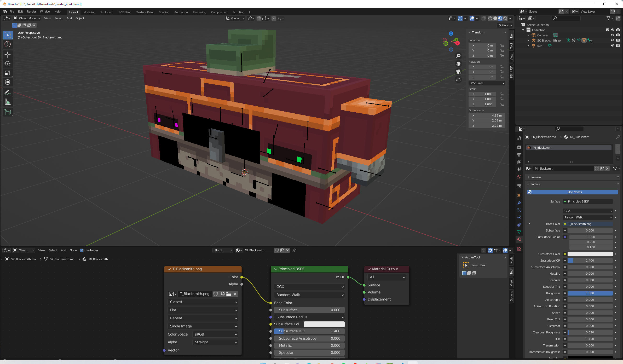Open the Object Mode dropdown

(27, 18)
